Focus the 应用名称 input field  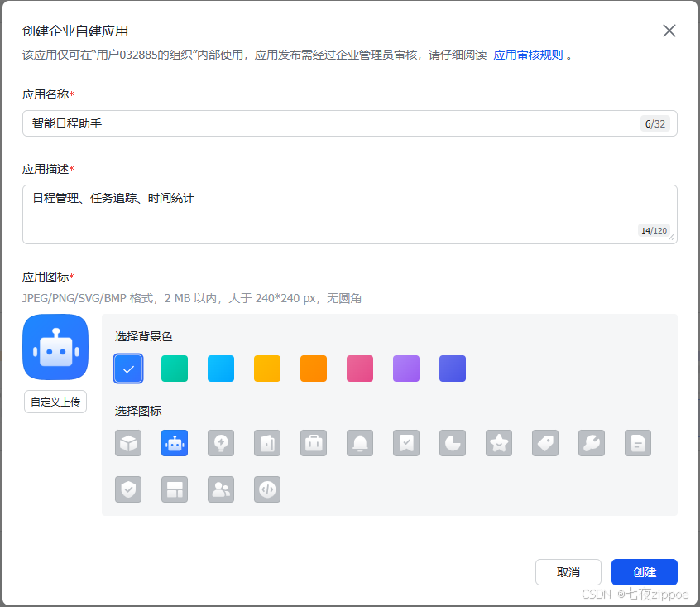point(350,123)
